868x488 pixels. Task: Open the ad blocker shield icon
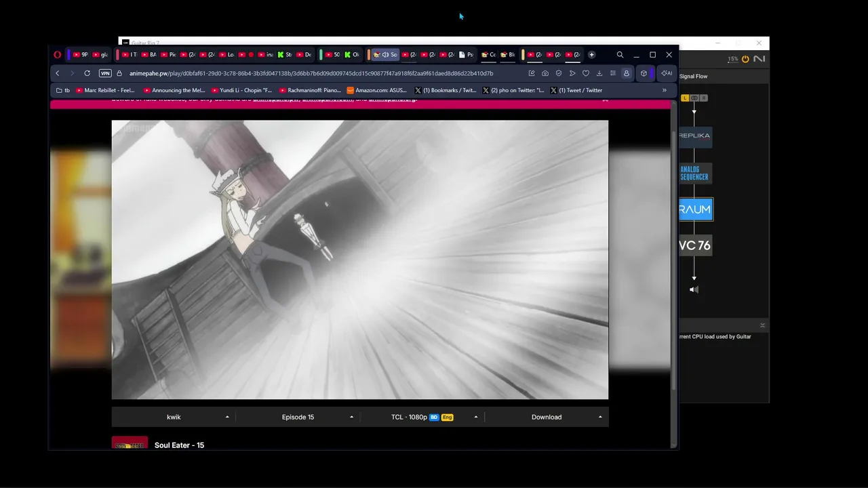[x=558, y=73]
